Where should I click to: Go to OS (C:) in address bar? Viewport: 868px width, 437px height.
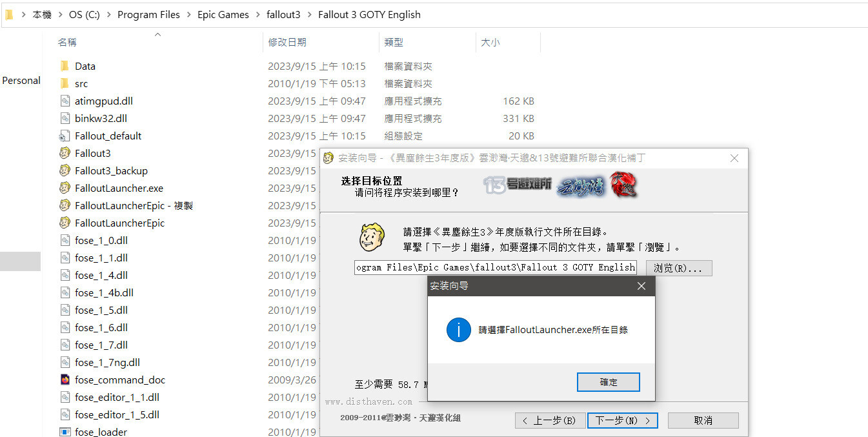click(85, 14)
